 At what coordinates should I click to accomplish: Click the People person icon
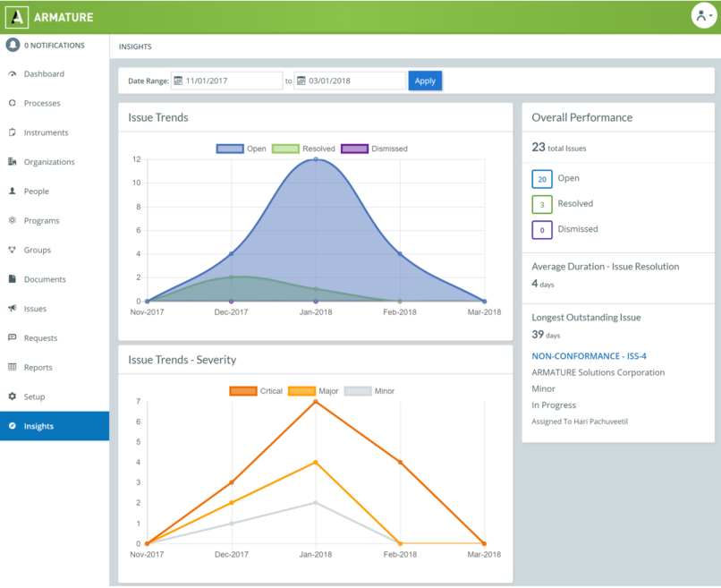(x=13, y=192)
